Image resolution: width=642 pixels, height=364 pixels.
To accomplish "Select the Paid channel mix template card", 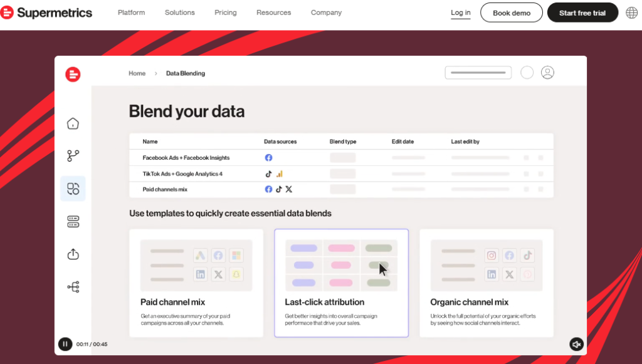I will pos(196,283).
